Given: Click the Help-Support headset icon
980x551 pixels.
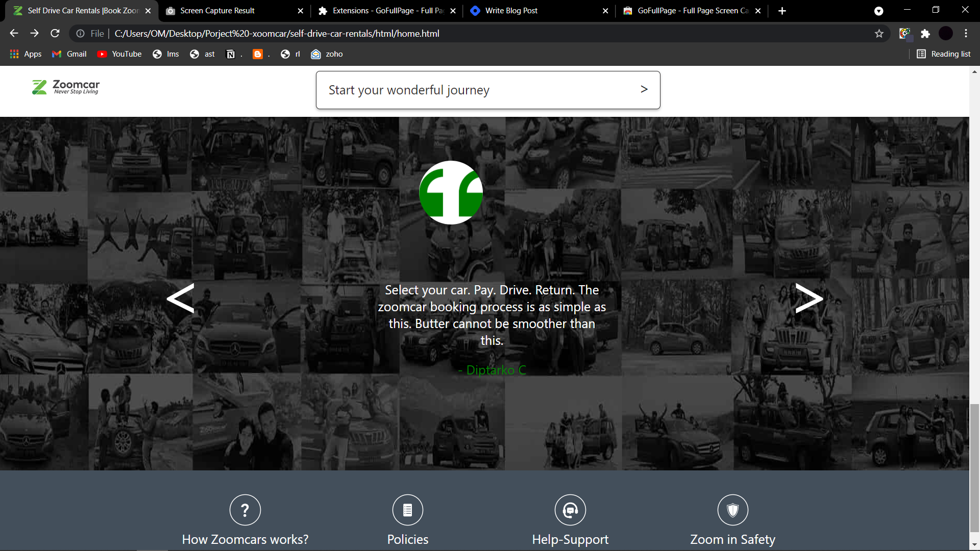Looking at the screenshot, I should coord(570,510).
